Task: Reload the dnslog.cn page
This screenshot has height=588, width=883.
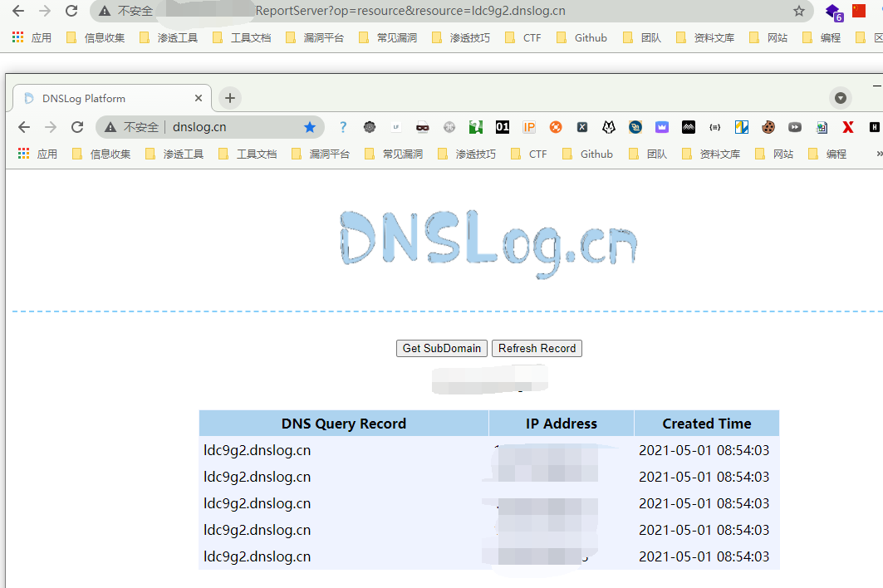Action: tap(77, 127)
